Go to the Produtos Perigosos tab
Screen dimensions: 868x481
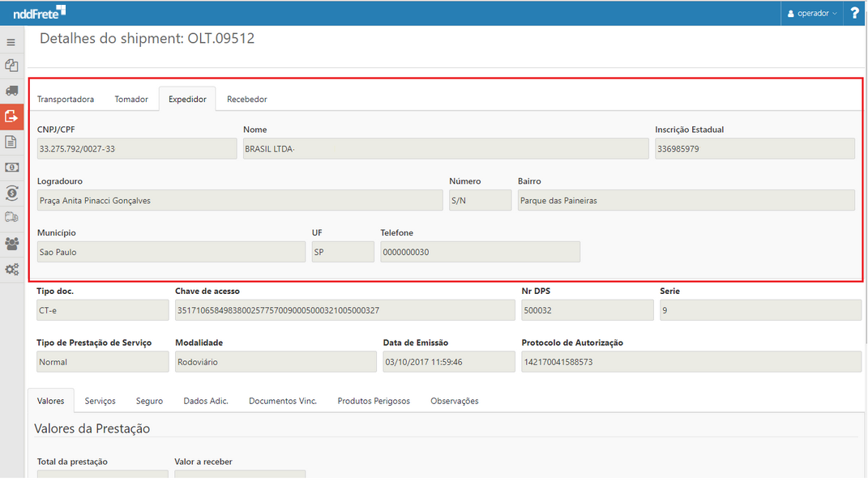(x=374, y=401)
